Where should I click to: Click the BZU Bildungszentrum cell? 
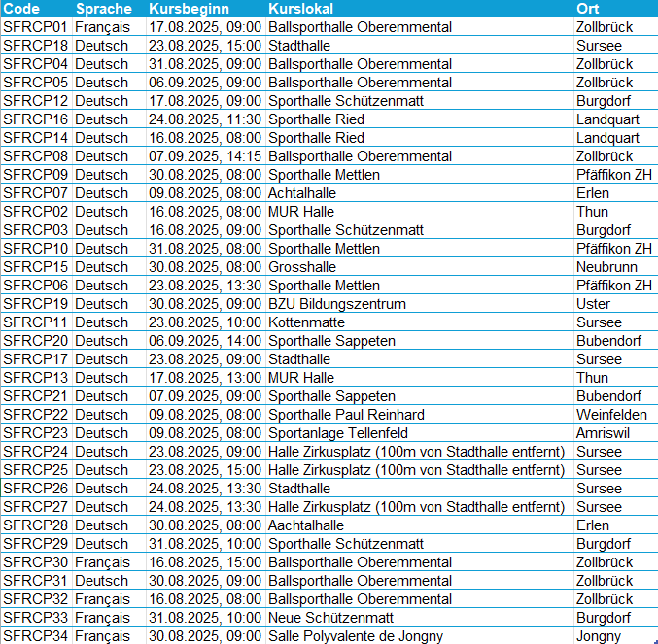[336, 304]
